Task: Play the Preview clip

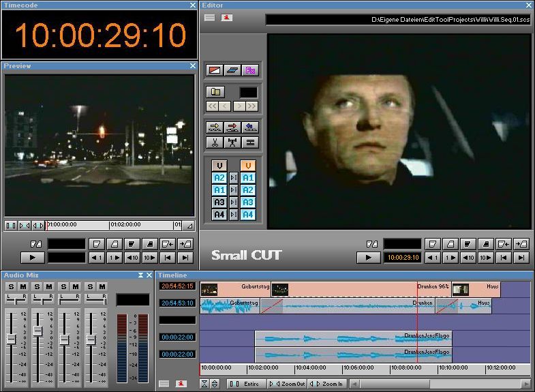Action: click(x=33, y=258)
